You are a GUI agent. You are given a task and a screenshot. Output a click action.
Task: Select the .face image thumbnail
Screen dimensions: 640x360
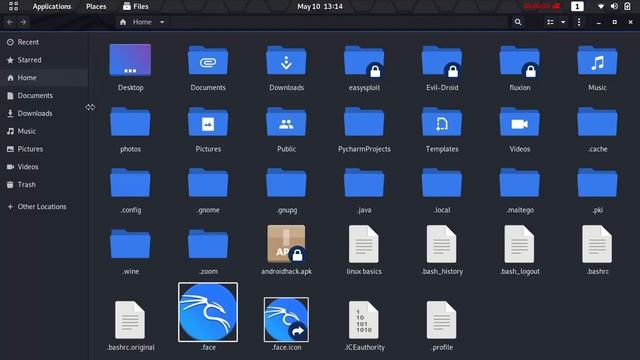[x=208, y=312]
